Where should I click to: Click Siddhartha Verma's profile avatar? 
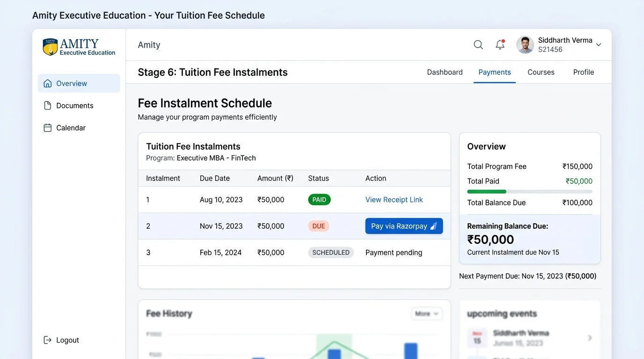coord(525,45)
